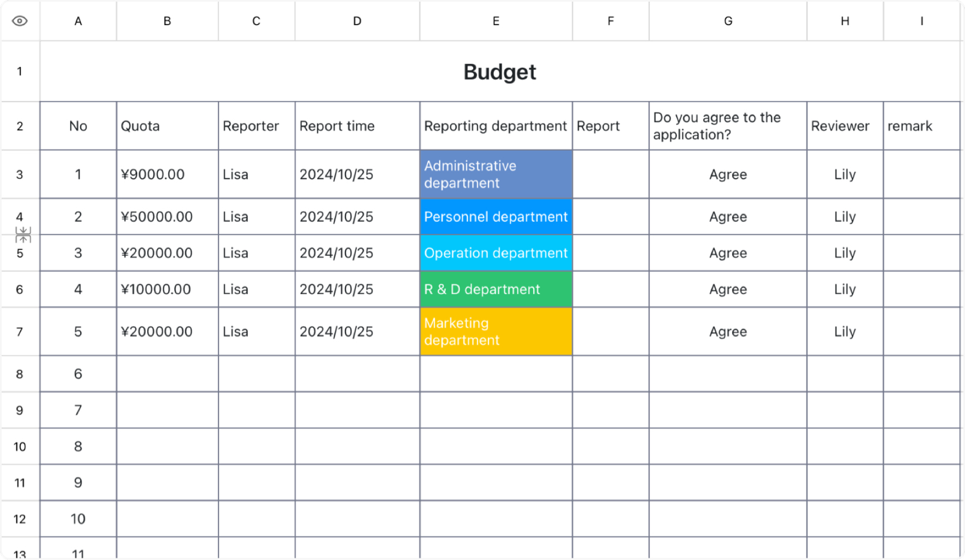Expand hidden rows between row 4 and 5
The width and height of the screenshot is (965, 560).
(23, 235)
